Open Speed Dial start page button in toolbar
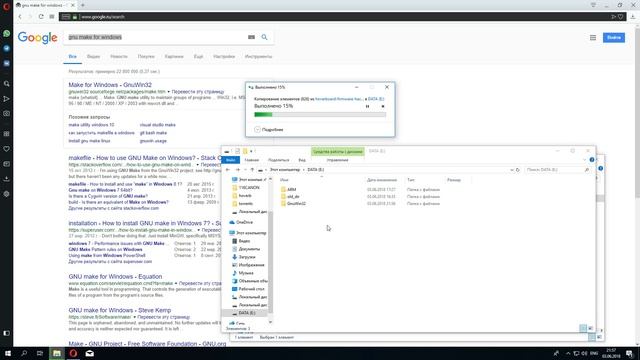 coord(52,17)
